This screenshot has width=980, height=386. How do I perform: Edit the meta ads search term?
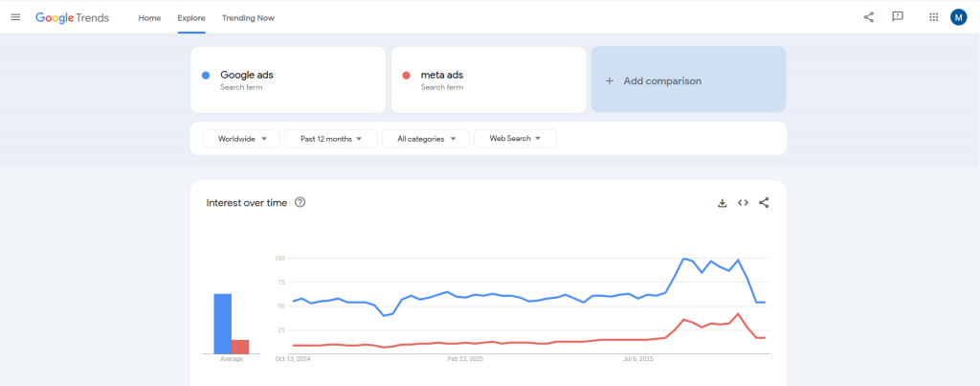442,75
